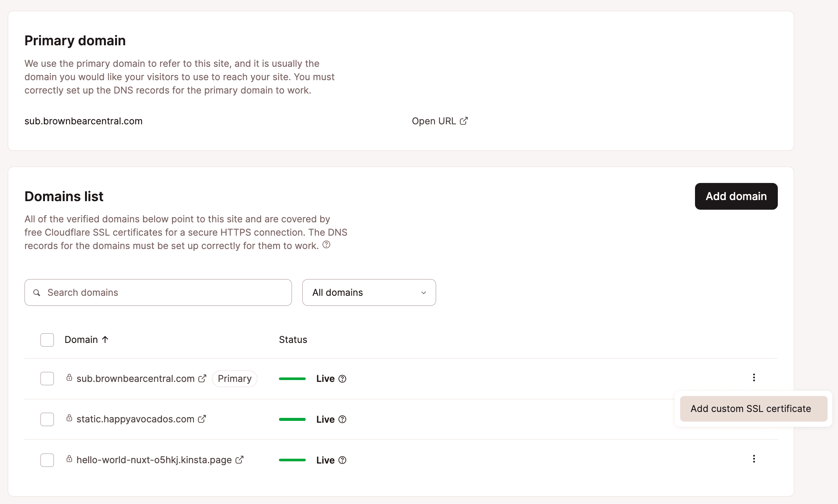Check the checkbox for static.happyavocados.com
838x504 pixels.
[x=47, y=419]
